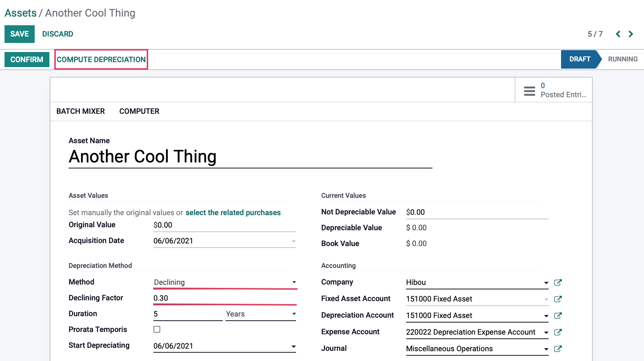Screen dimensions: 644x361
Task: Go to previous asset record arrow
Action: coord(618,34)
